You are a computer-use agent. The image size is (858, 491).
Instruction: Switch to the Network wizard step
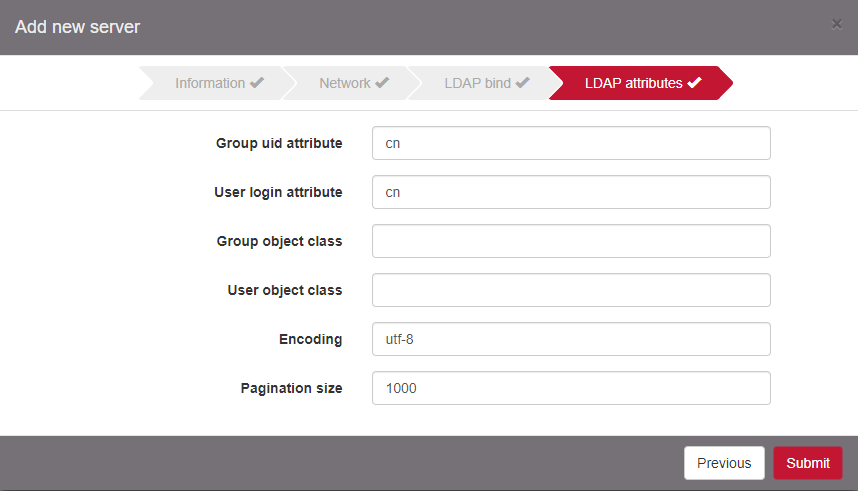pos(344,83)
